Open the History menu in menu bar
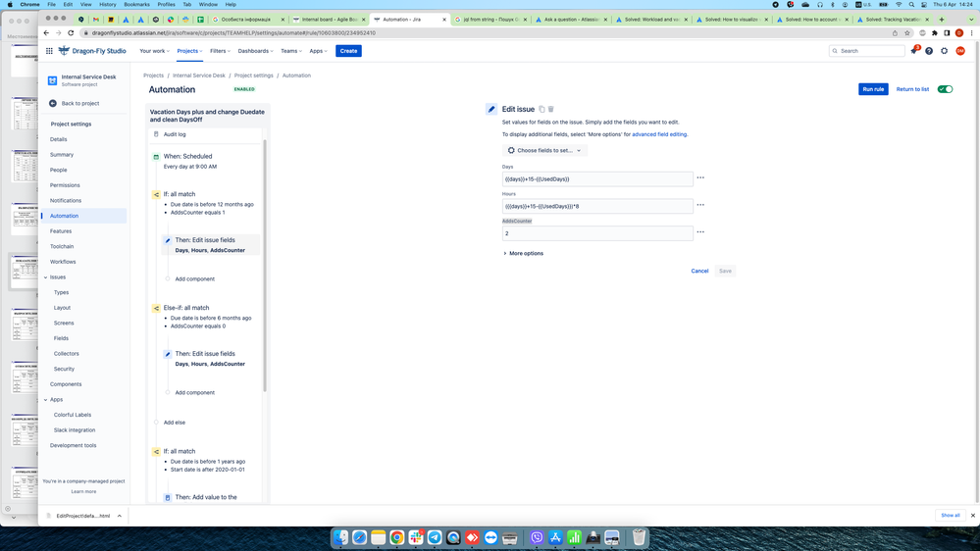The width and height of the screenshot is (980, 551). [x=108, y=4]
